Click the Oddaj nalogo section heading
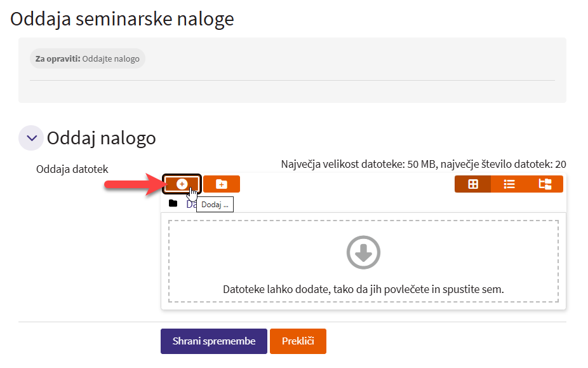 (102, 138)
